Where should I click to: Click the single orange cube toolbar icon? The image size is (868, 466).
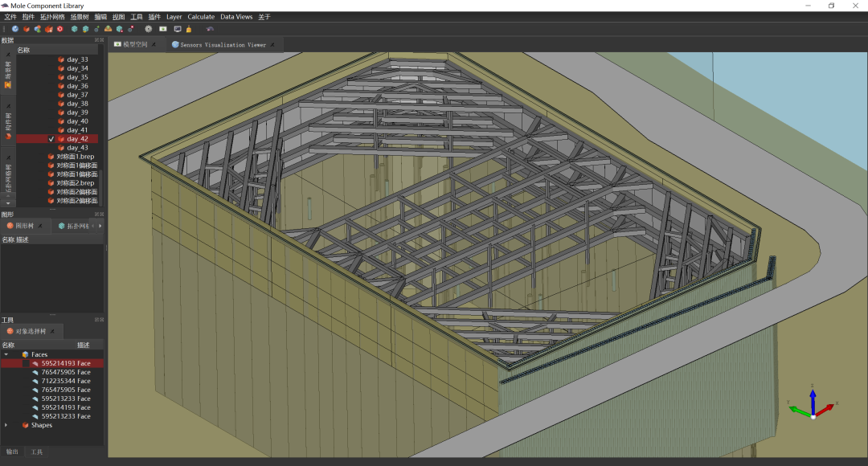pyautogui.click(x=26, y=29)
